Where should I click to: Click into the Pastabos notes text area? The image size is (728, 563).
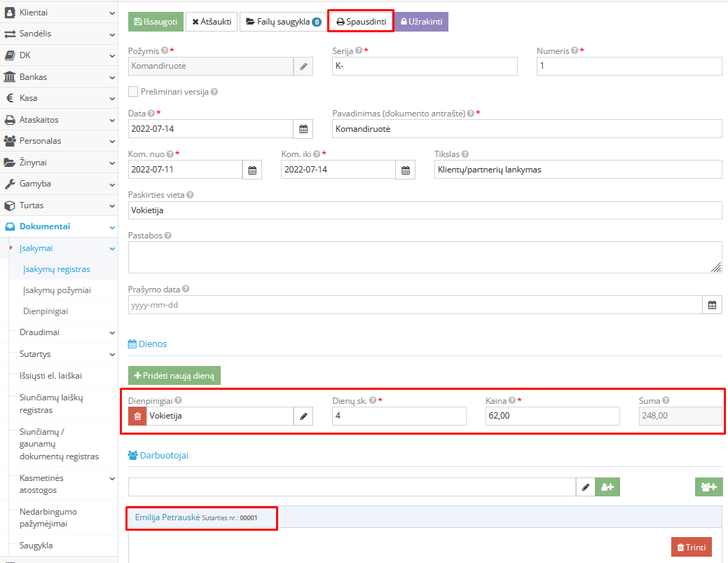(425, 257)
